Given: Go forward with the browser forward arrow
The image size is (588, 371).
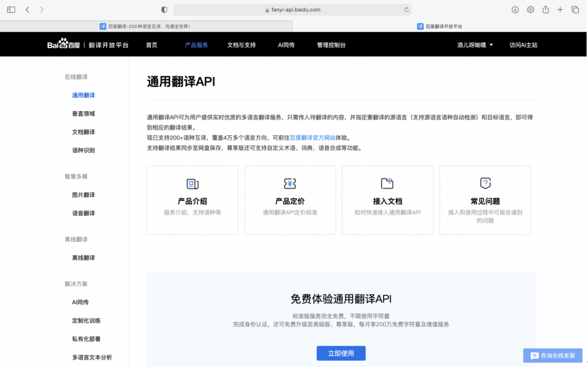Looking at the screenshot, I should point(42,10).
